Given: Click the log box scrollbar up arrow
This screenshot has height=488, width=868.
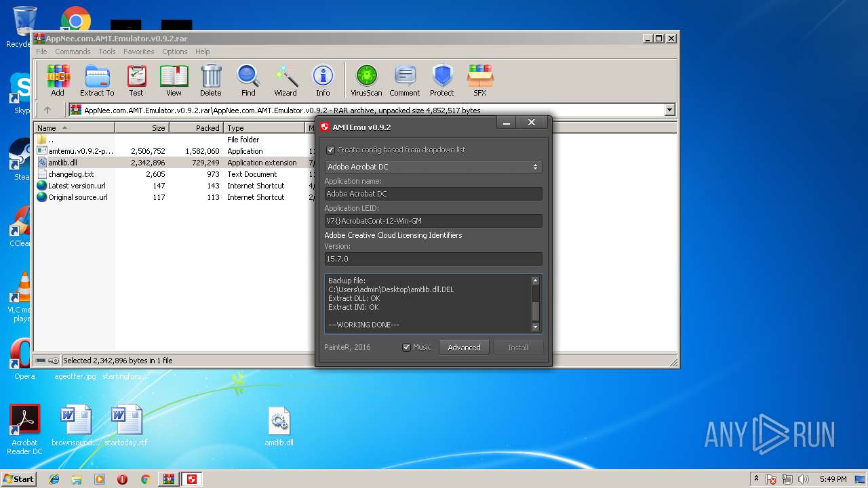Looking at the screenshot, I should tap(536, 281).
